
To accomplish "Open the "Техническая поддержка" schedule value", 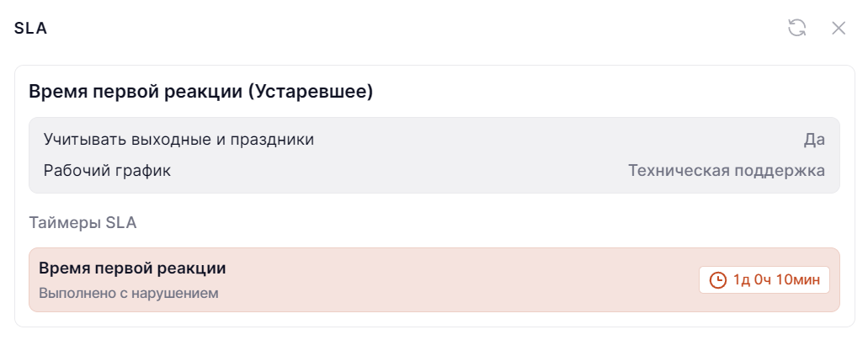I will tap(727, 171).
